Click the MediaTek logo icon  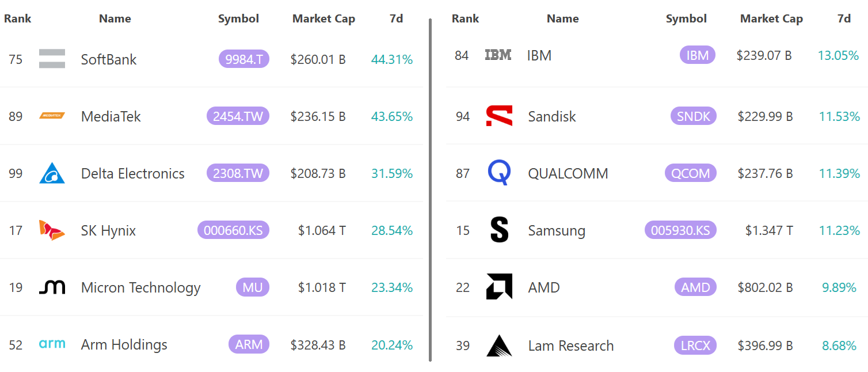52,116
